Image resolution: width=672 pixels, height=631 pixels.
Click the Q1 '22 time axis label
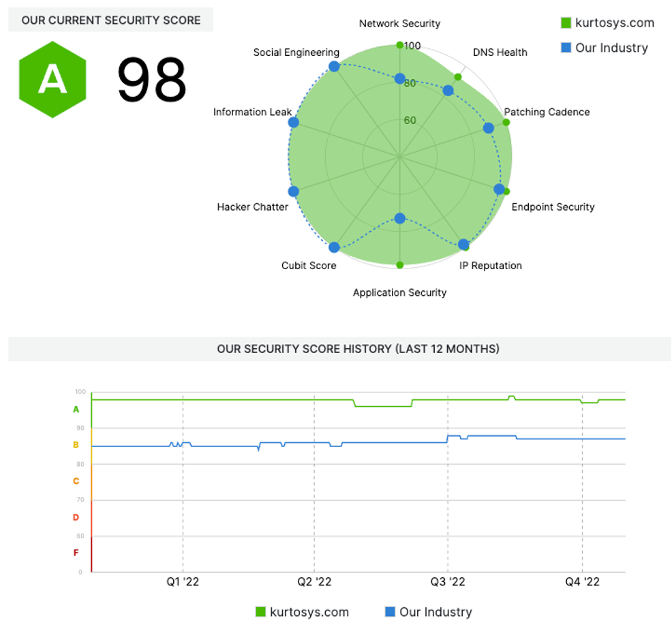click(183, 582)
